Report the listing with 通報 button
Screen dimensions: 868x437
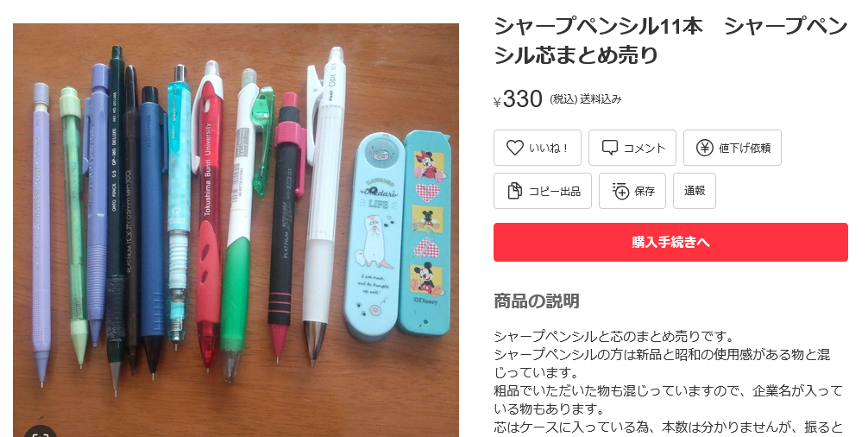click(695, 191)
